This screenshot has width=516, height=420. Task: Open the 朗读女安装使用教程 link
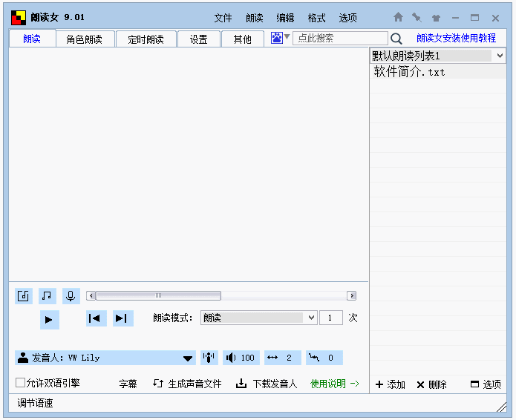[x=456, y=38]
